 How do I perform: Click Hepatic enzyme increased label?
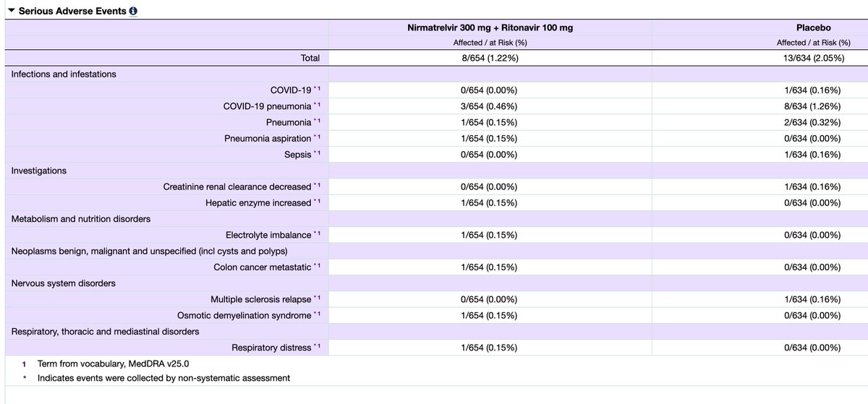tap(258, 202)
